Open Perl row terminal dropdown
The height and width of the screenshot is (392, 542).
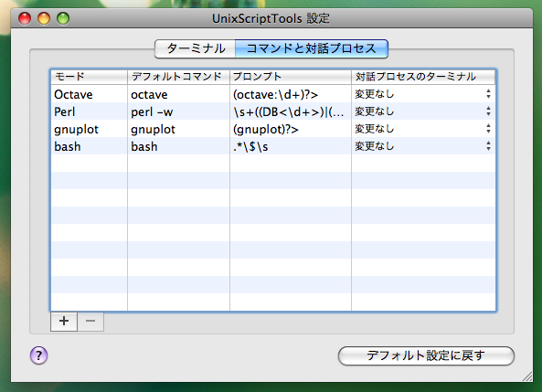pyautogui.click(x=423, y=111)
